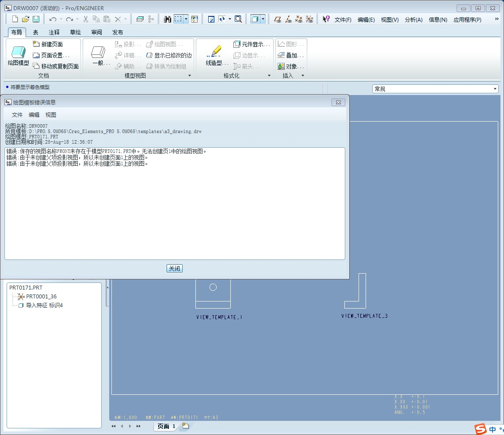504x435 pixels.
Task: Open the 信息(N) main menu
Action: tap(438, 19)
